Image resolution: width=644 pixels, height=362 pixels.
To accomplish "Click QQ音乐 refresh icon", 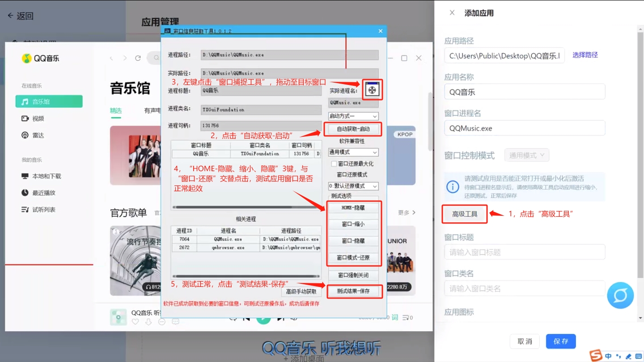I will point(138,58).
